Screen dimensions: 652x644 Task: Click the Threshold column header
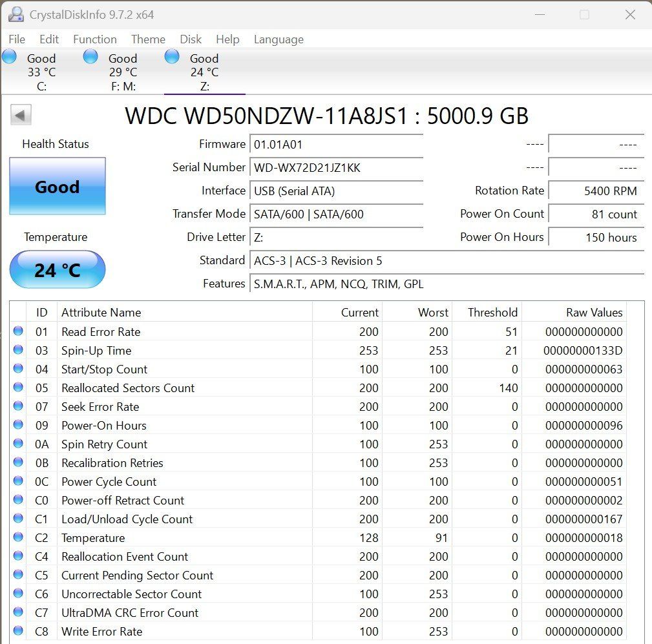[x=487, y=312]
